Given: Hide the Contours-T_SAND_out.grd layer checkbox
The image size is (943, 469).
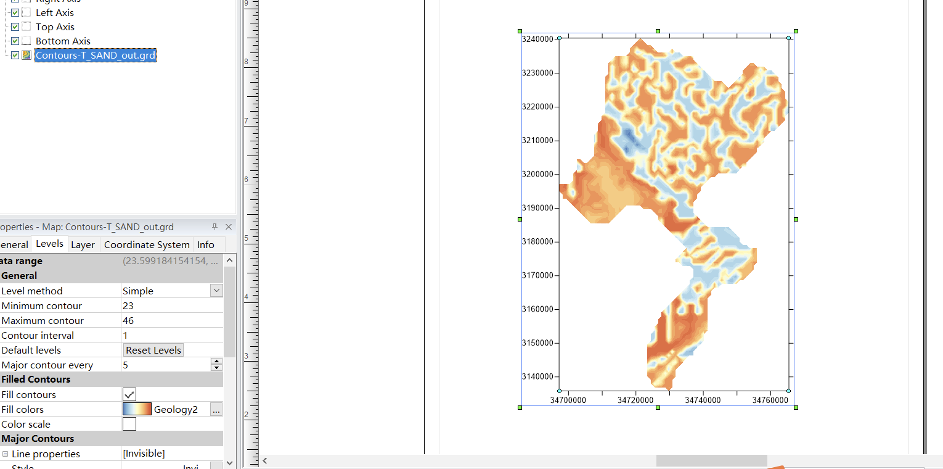Looking at the screenshot, I should 14,55.
